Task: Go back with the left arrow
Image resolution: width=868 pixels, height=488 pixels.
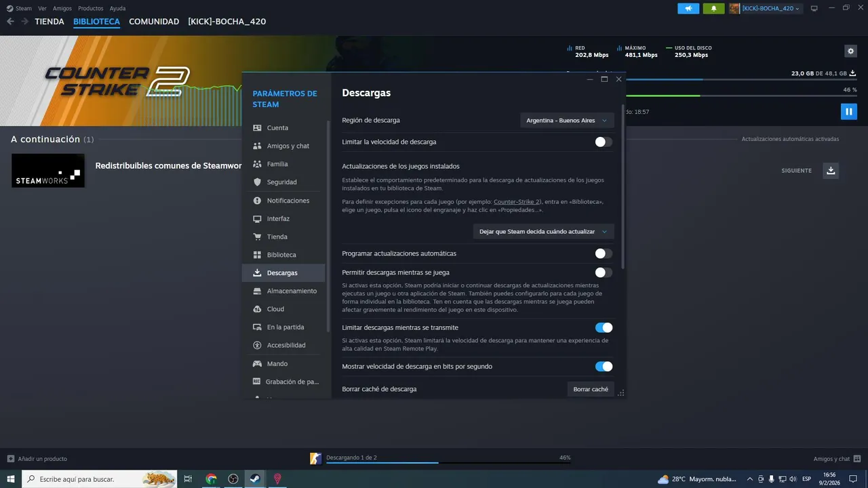Action: (x=10, y=22)
